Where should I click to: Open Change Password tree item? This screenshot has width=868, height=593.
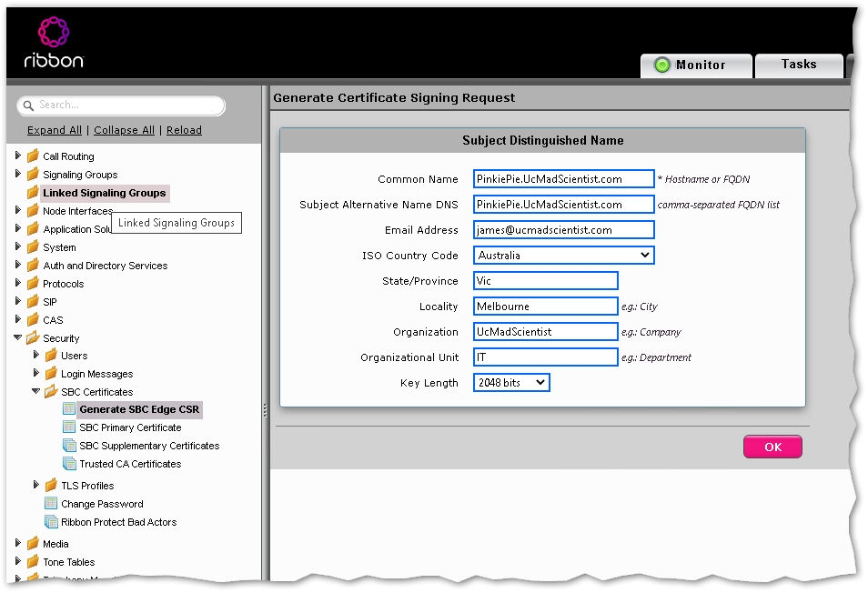click(x=102, y=504)
